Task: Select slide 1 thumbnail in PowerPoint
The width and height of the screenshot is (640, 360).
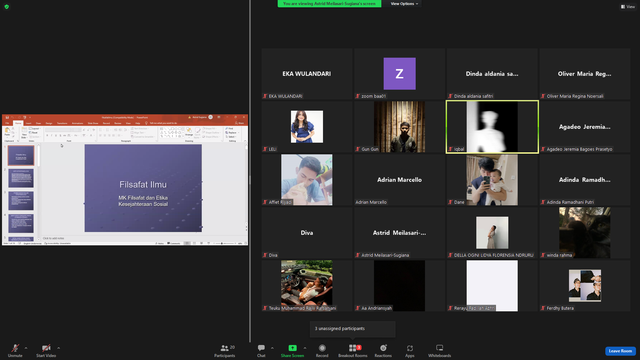Action: pos(21,156)
